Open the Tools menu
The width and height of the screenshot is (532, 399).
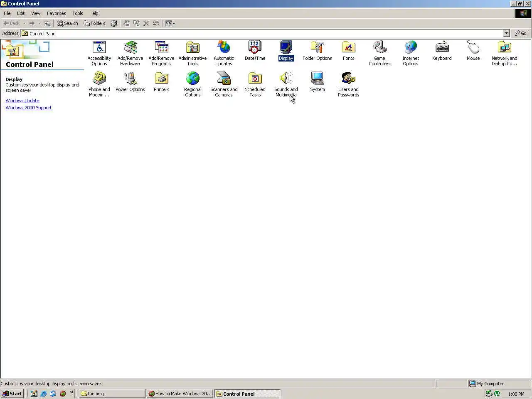pos(77,13)
